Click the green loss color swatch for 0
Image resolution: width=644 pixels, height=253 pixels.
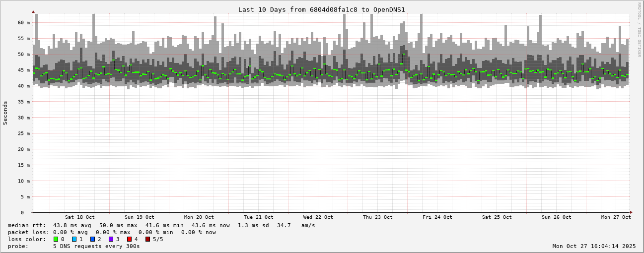tap(56, 239)
